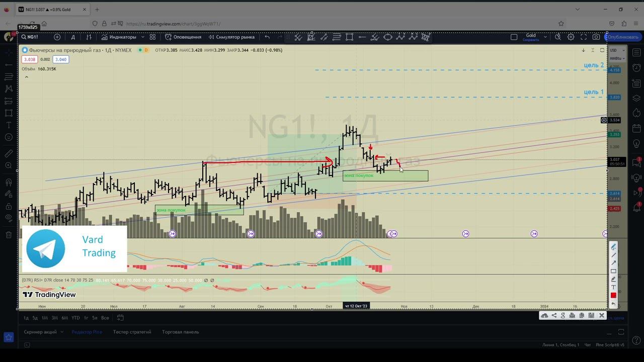Share the capture via share icon

(x=554, y=315)
